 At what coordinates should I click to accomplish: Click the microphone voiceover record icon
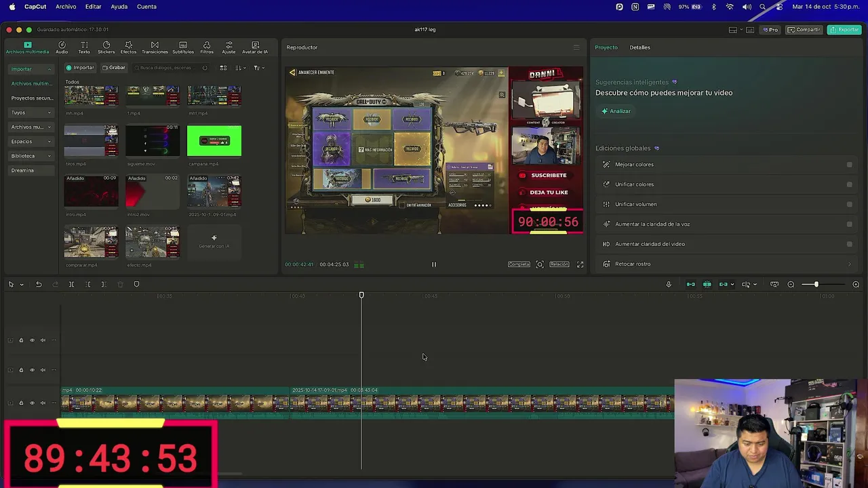668,284
